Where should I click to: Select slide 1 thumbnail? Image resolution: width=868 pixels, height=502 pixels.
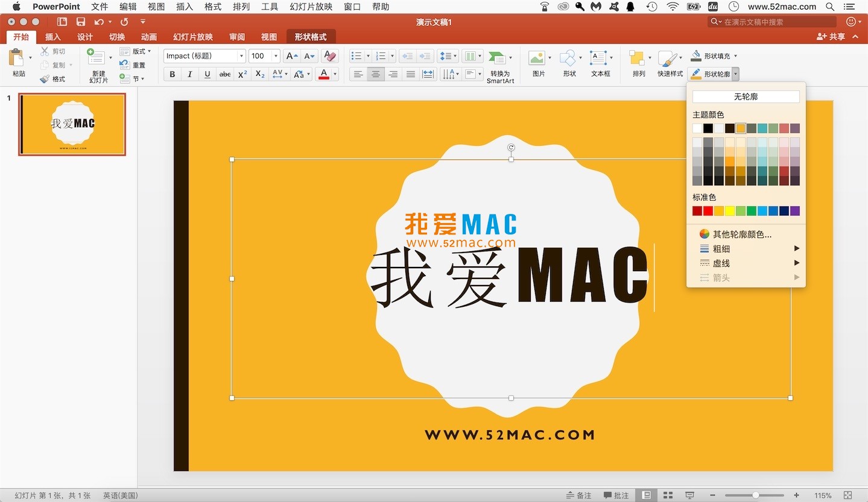[x=72, y=124]
